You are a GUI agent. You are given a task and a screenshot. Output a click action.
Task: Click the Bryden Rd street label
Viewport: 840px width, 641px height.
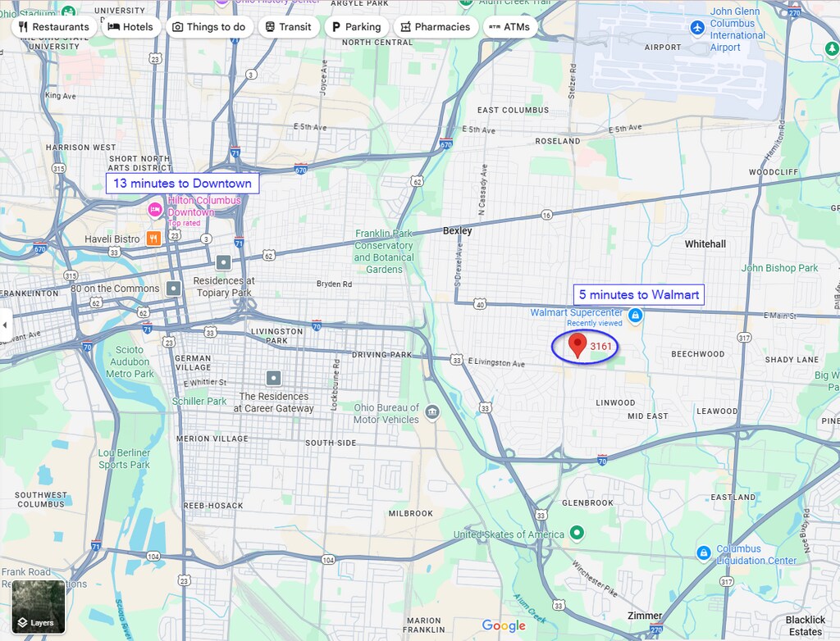tap(335, 284)
